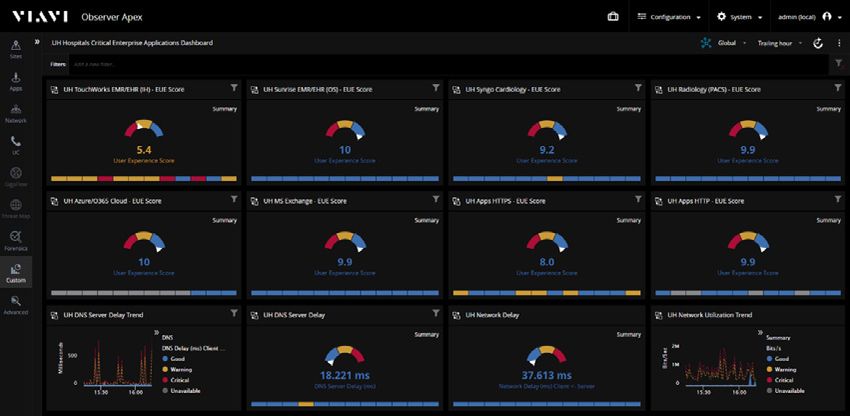Click the VIAVI logo
Viewport: 850px width, 416px height.
pos(40,17)
